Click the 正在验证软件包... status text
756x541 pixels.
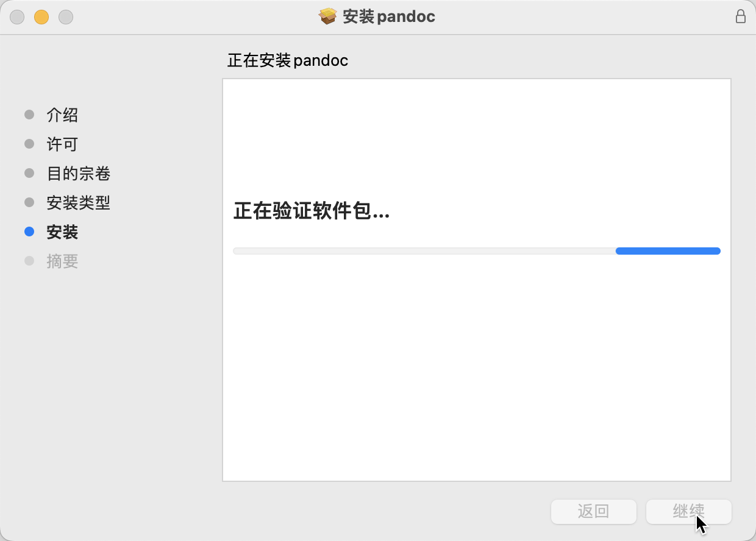click(312, 212)
